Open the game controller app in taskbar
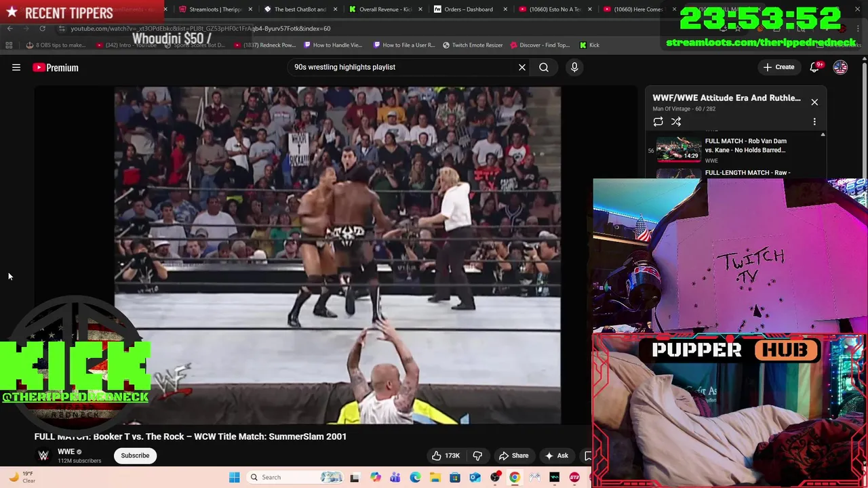 pyautogui.click(x=535, y=477)
